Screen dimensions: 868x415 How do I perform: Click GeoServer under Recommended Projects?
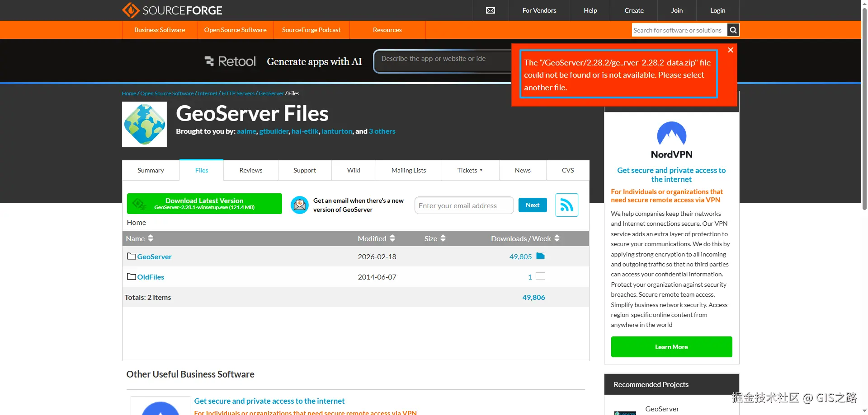coord(662,409)
